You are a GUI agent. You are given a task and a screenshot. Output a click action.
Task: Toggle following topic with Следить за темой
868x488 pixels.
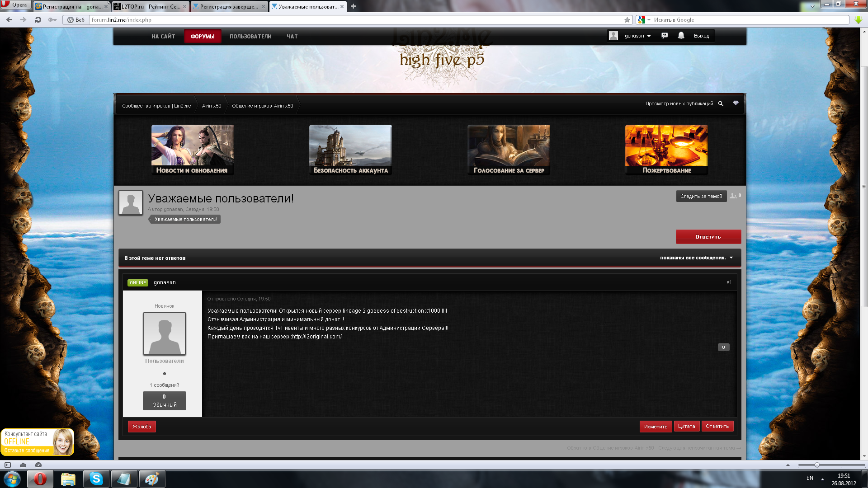pyautogui.click(x=701, y=196)
